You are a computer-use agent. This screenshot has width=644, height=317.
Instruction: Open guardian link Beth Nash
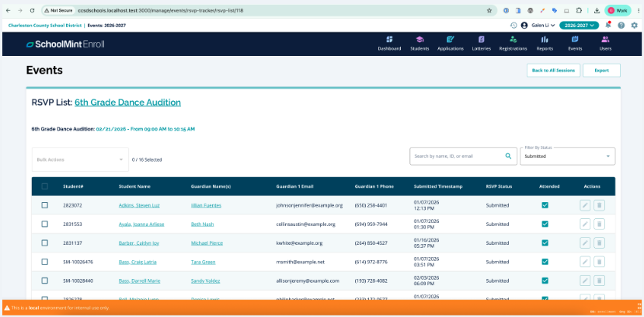pos(202,225)
